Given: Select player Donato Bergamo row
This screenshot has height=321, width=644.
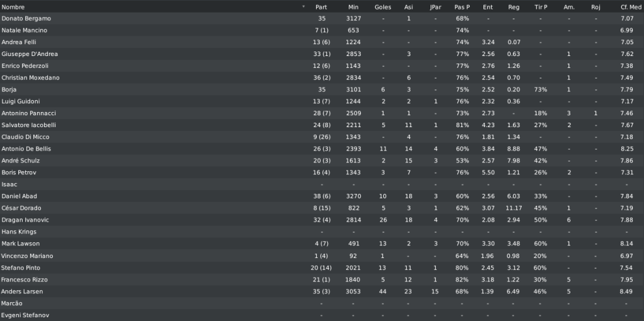Looking at the screenshot, I should (x=322, y=18).
